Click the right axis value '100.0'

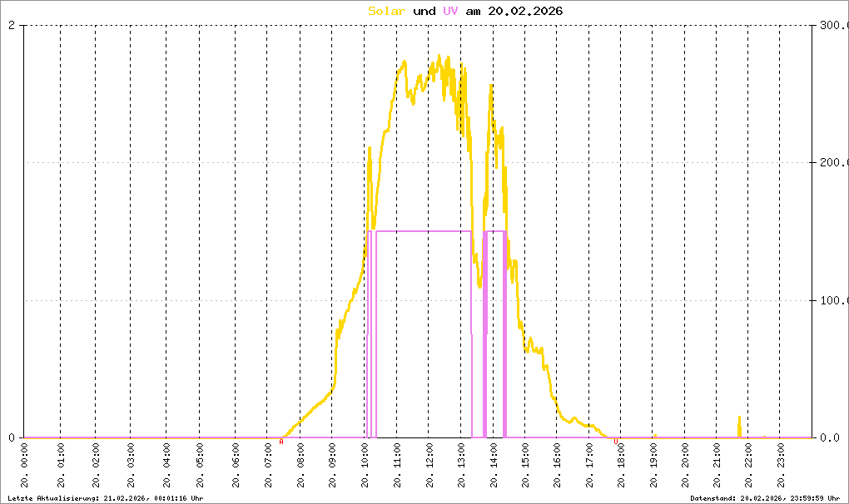(x=834, y=301)
